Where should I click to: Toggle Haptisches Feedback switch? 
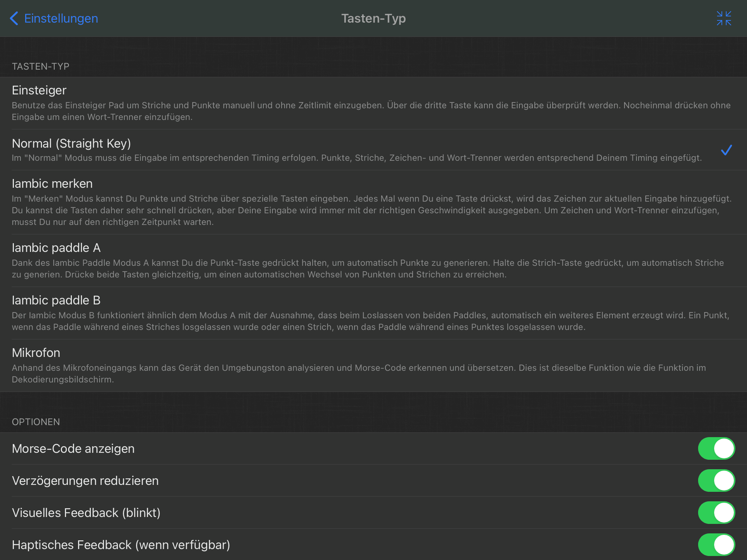click(x=716, y=545)
